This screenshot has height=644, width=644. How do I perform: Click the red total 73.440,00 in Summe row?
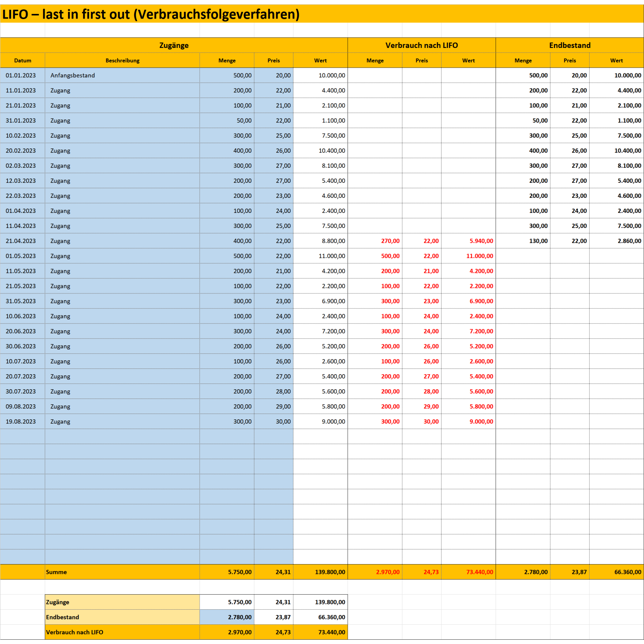(x=469, y=572)
